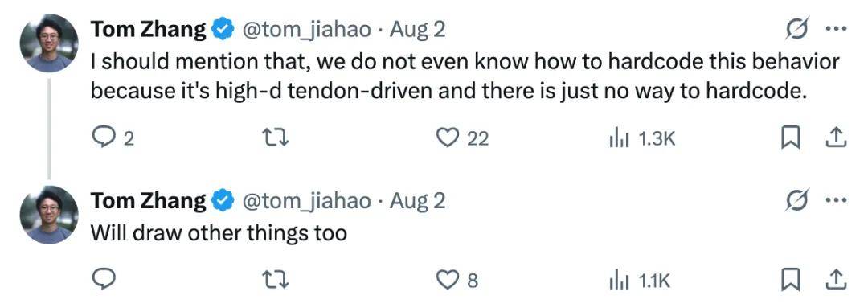Open more options on first tweet

tap(837, 30)
